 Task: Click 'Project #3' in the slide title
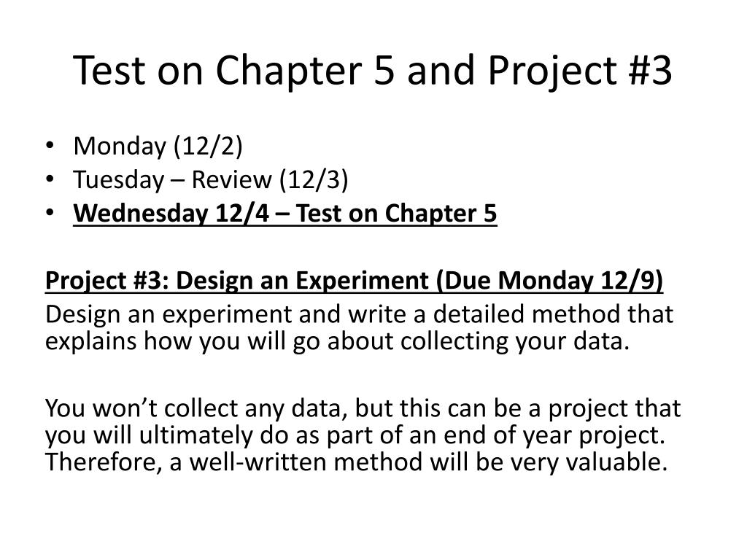click(x=580, y=71)
